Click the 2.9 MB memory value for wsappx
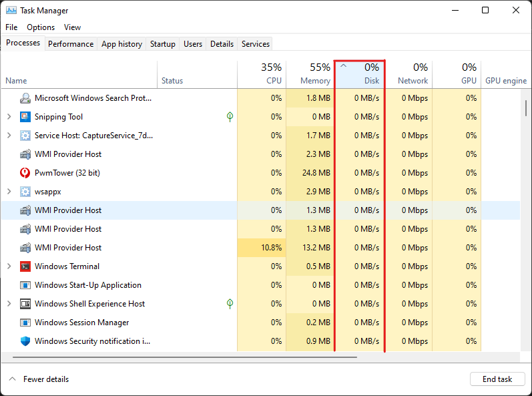Viewport: 532px width, 396px height. [318, 192]
